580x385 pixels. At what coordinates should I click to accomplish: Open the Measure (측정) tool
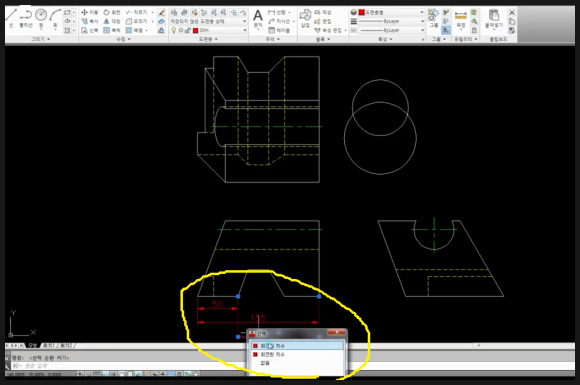pos(461,19)
